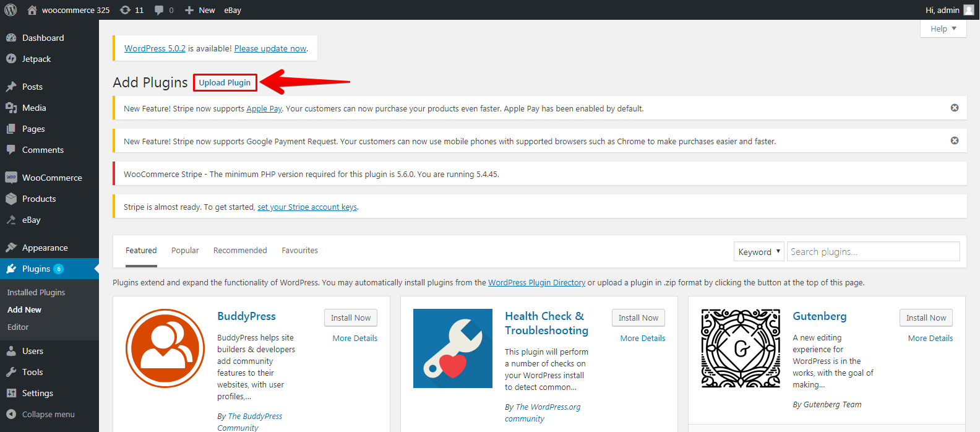Click The BuddyPress Community author link
Viewport: 980px width, 432px height.
click(x=250, y=422)
